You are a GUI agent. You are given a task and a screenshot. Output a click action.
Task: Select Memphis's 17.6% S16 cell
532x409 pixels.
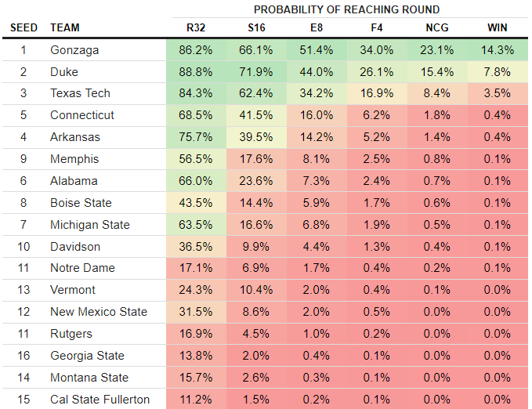pos(256,159)
